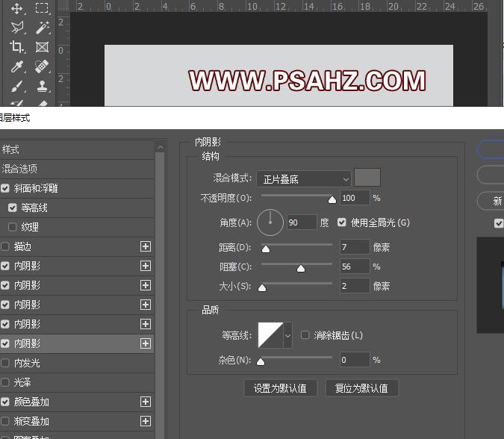Click the 角度 angle dial
Image resolution: width=504 pixels, height=439 pixels.
pos(270,222)
